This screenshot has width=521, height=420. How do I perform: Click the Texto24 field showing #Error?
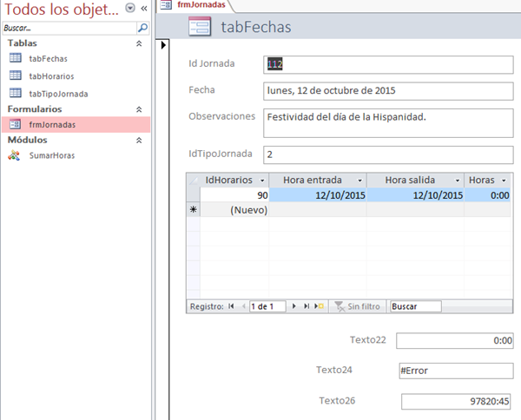pyautogui.click(x=456, y=371)
